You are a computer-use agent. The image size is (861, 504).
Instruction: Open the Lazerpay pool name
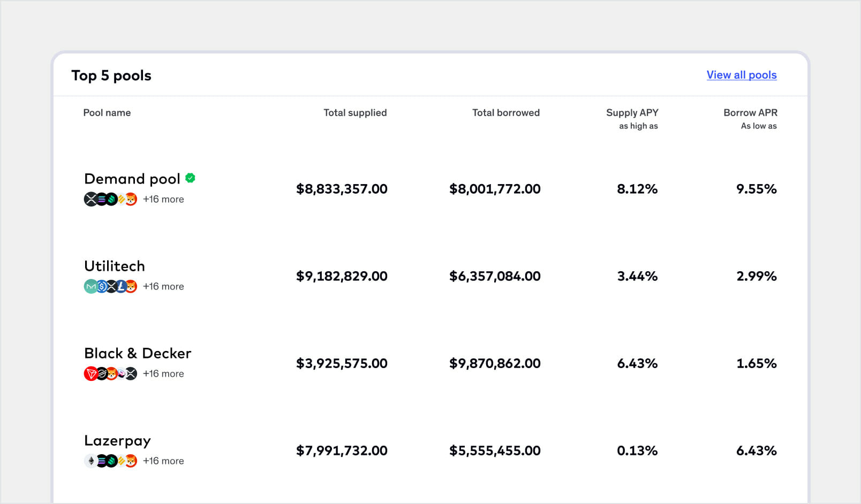tap(117, 441)
